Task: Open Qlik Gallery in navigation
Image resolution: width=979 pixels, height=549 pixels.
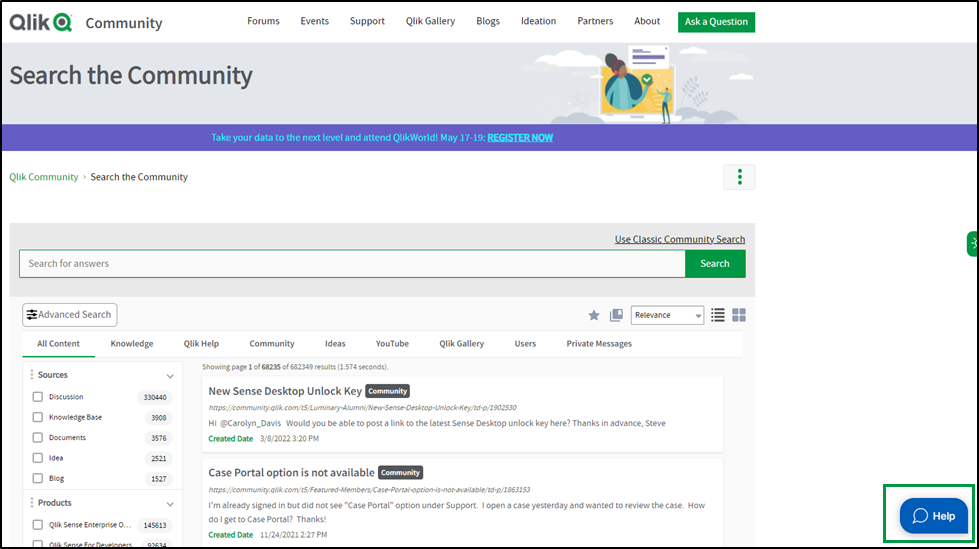Action: tap(430, 21)
